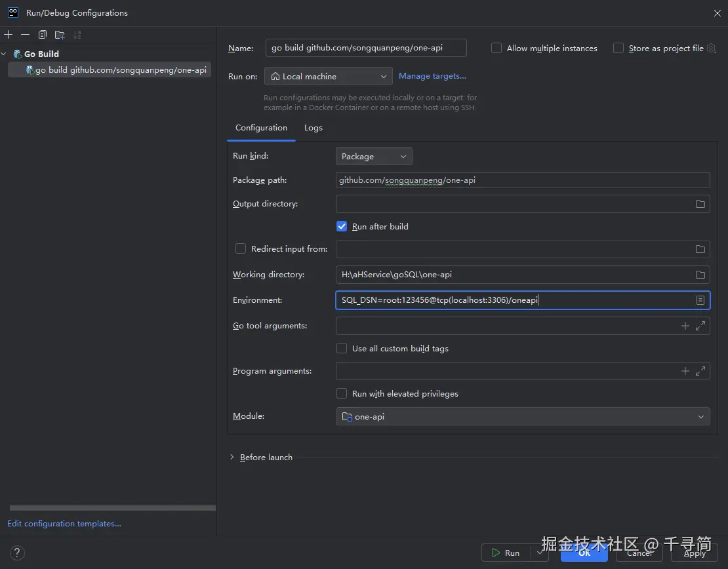728x569 pixels.
Task: Browse Redirect input from folder icon
Action: point(700,249)
